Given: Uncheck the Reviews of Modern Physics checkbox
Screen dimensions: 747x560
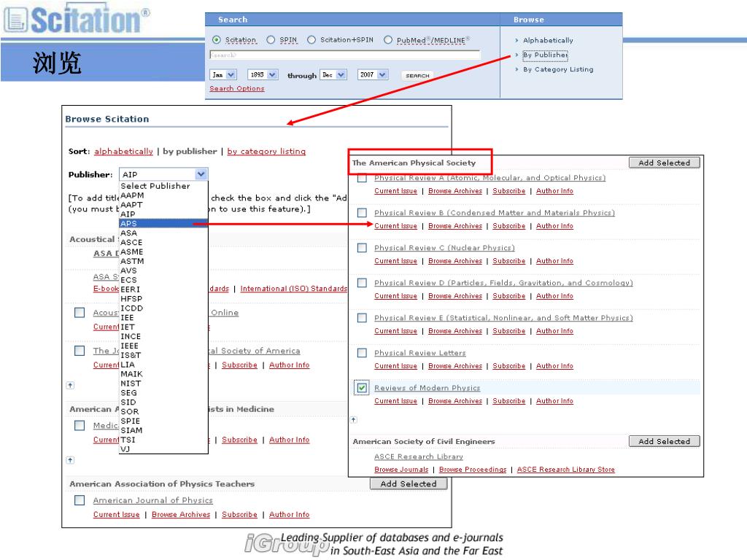Looking at the screenshot, I should [362, 388].
